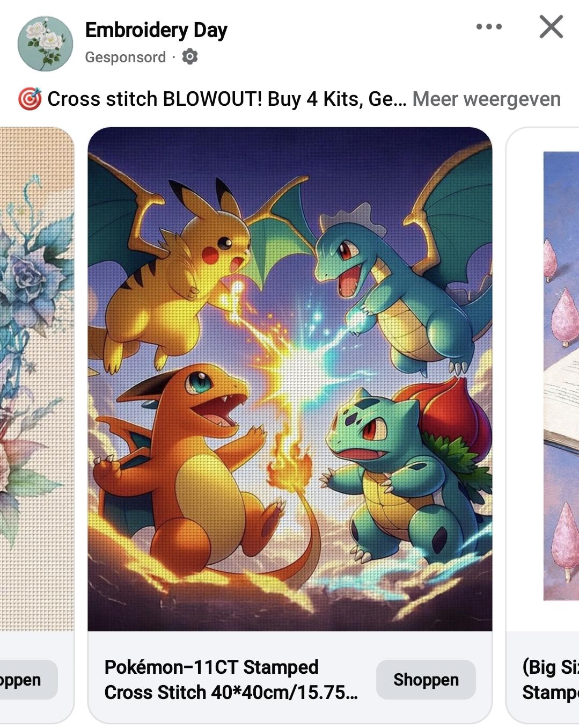
Task: Click the Cross stitch BLOWOUT caption text
Action: point(227,99)
